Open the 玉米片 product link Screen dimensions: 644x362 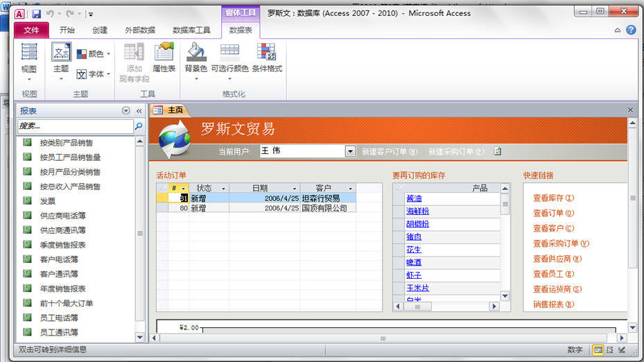(x=418, y=288)
